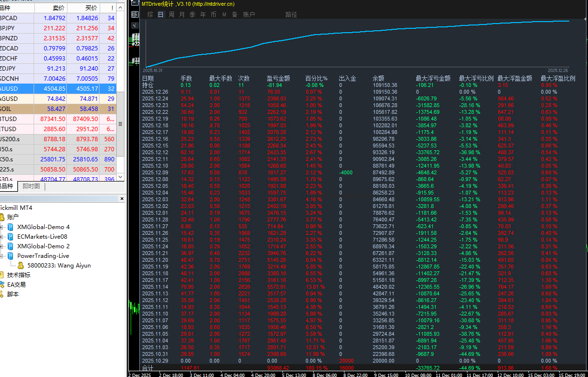Click the 盈亏金额 column header
The image size is (588, 377).
click(278, 78)
